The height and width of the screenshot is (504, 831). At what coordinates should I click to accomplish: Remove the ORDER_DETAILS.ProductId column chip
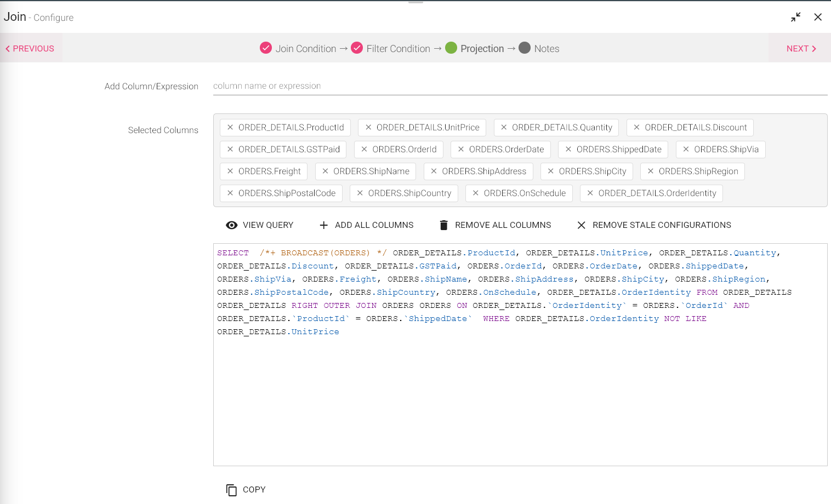230,128
